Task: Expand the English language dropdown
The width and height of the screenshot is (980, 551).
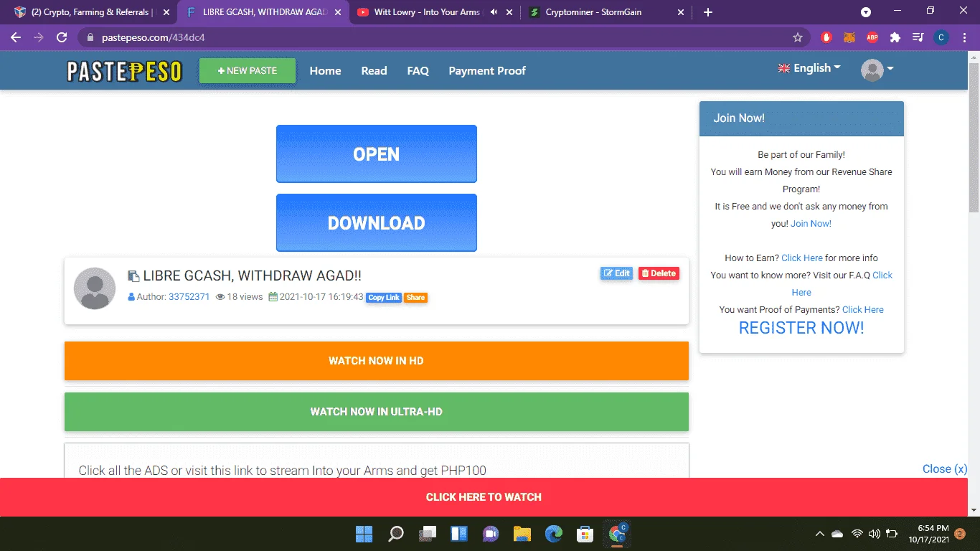Action: tap(809, 68)
